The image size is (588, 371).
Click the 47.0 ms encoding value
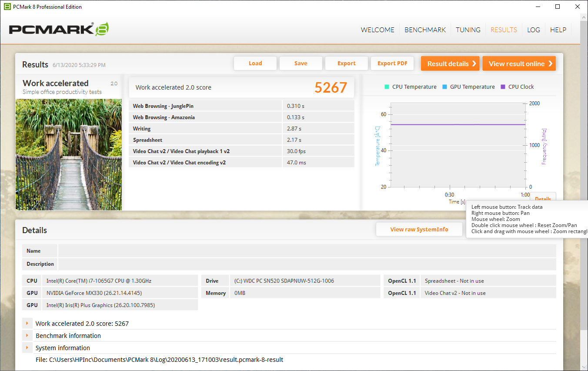click(297, 163)
